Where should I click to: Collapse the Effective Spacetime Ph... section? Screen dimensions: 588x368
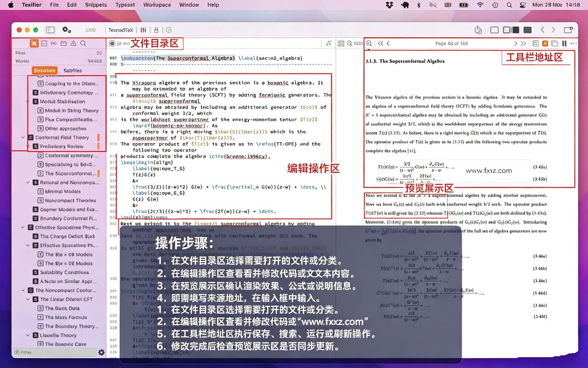pos(28,245)
